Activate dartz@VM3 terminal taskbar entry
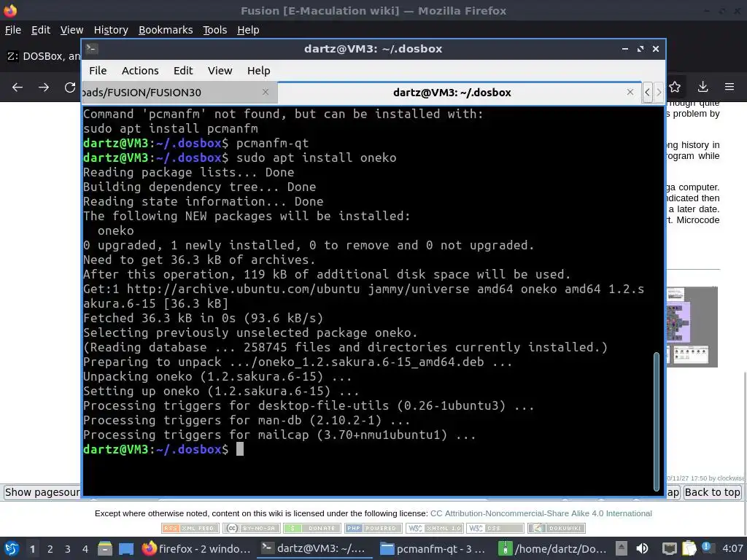 (x=316, y=549)
